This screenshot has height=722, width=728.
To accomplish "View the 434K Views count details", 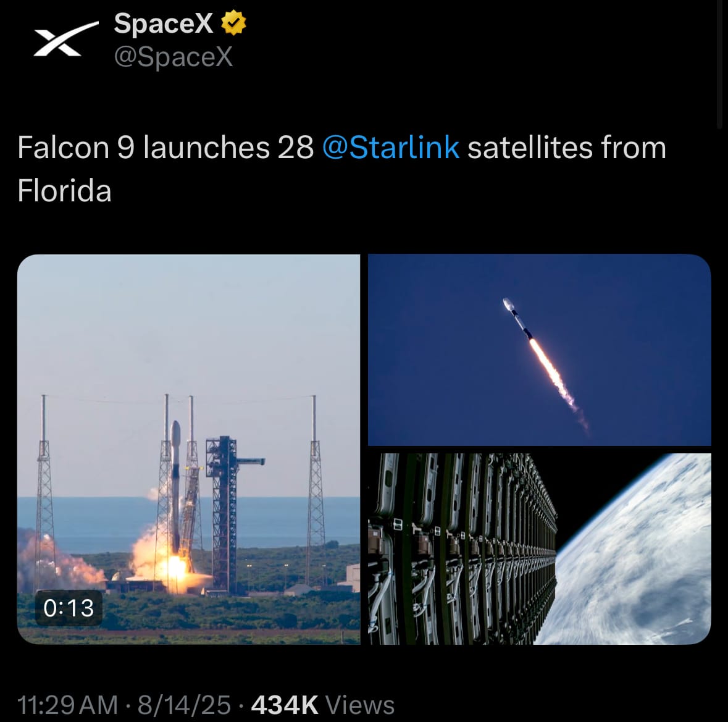I will (323, 705).
